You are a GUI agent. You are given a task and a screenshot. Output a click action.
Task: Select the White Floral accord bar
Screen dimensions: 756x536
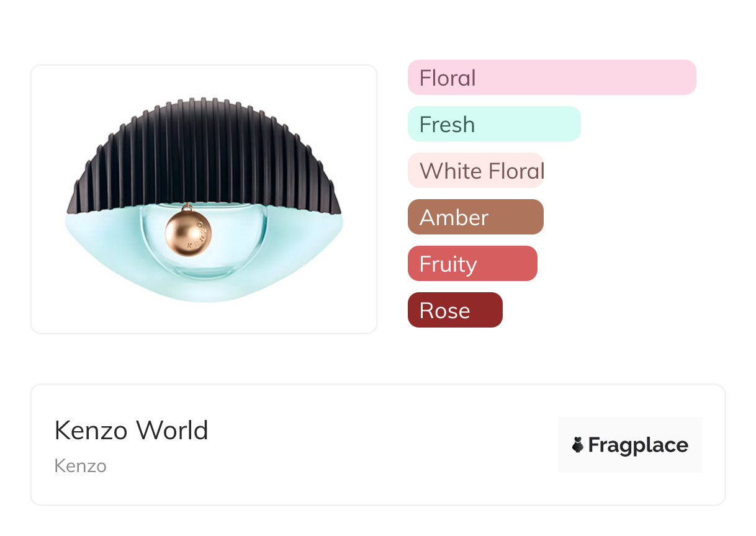click(x=475, y=171)
